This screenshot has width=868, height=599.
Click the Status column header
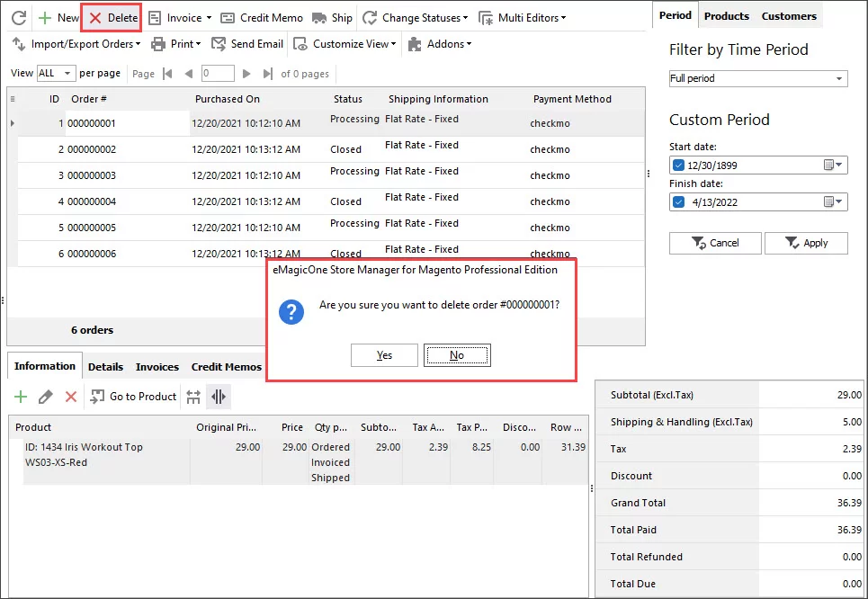pos(347,99)
